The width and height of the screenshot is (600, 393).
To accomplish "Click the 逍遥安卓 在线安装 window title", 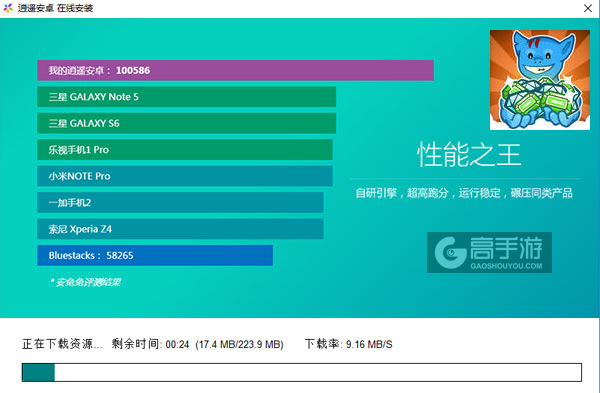I will [x=55, y=8].
